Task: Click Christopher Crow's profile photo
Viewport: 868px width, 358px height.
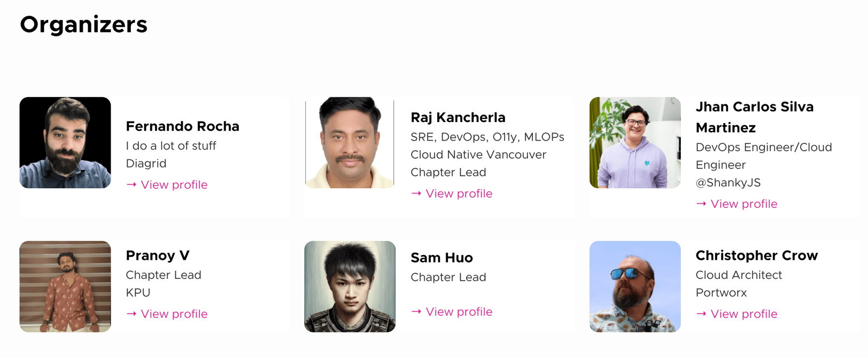Action: point(635,286)
